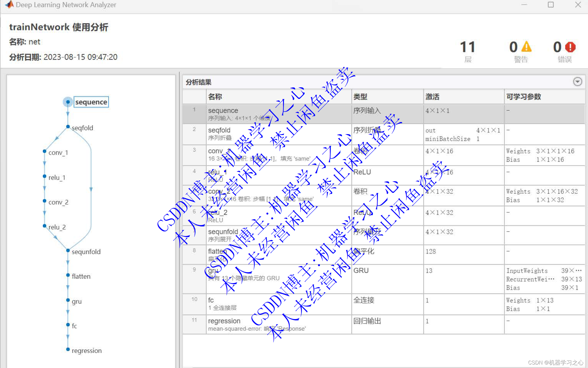Click the 全连接 type cell
This screenshot has width=588, height=368.
[x=387, y=304]
